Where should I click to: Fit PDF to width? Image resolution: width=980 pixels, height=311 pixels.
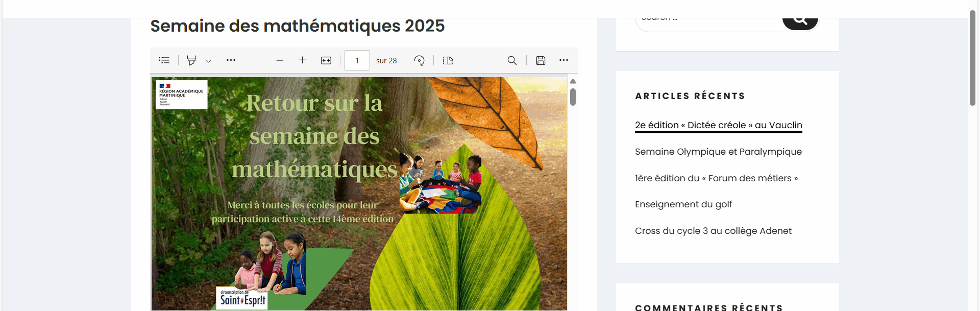coord(326,60)
